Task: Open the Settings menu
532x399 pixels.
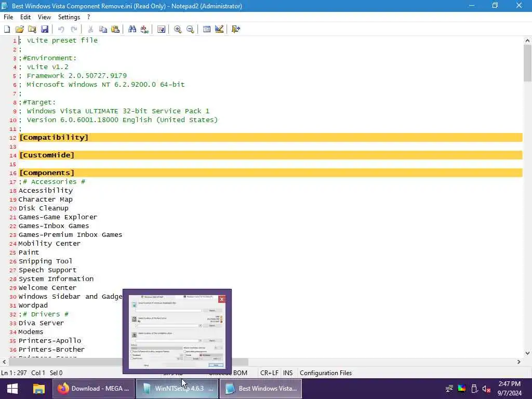Action: click(69, 17)
